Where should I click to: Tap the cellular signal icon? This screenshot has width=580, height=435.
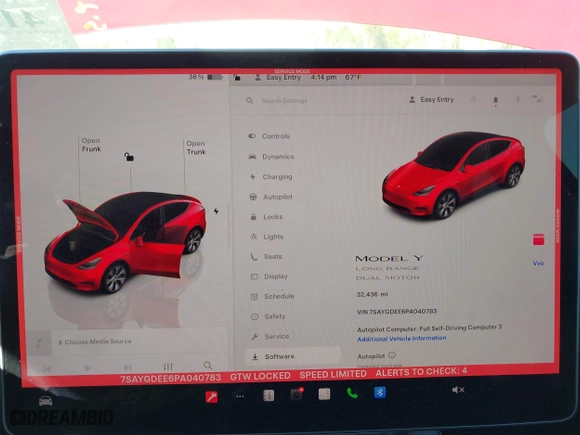[x=537, y=99]
